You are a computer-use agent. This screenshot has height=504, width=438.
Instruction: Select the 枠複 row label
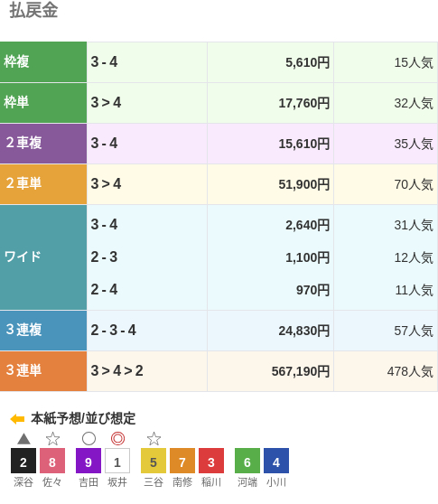pyautogui.click(x=43, y=62)
